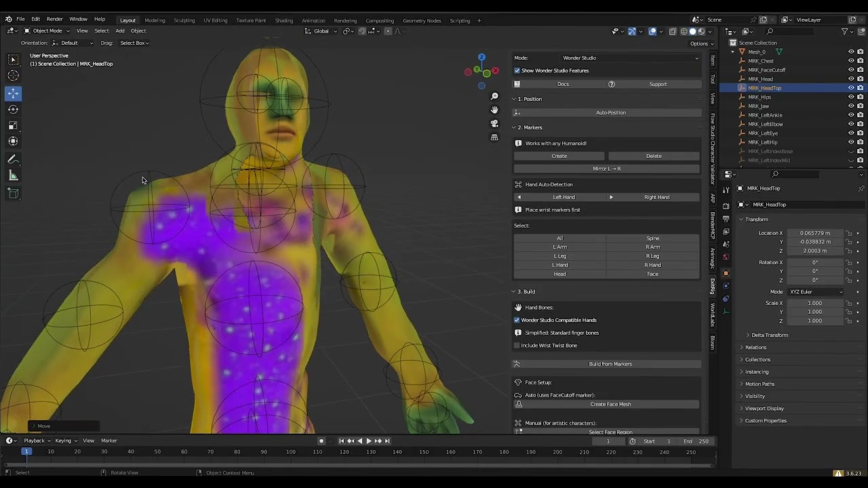The width and height of the screenshot is (868, 488).
Task: Collapse the 2. Markers section
Action: click(x=530, y=127)
